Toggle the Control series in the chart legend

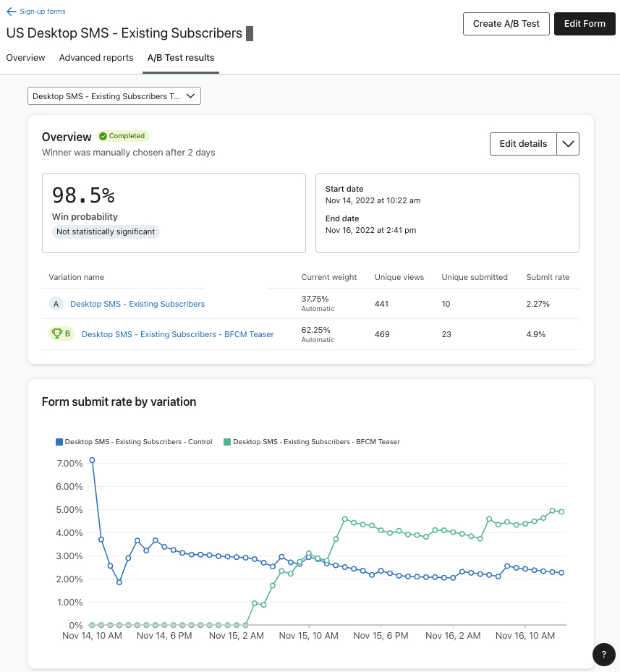133,441
